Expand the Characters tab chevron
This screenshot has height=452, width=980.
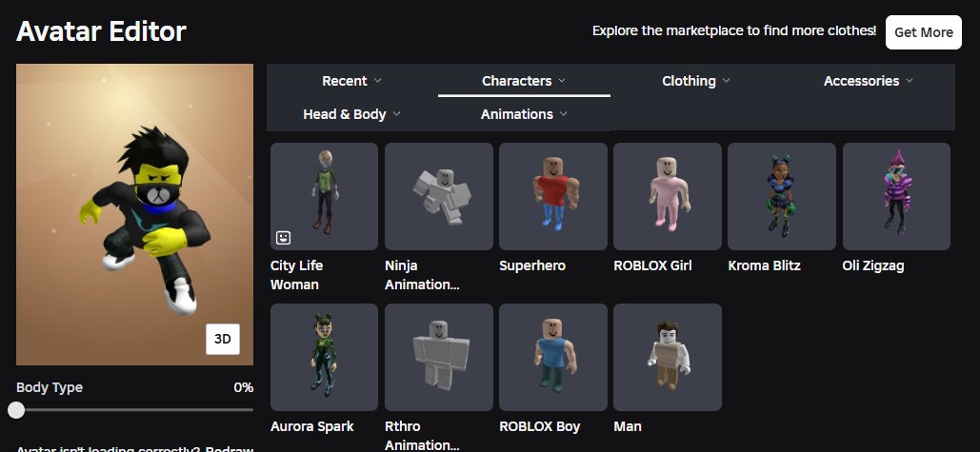(561, 81)
